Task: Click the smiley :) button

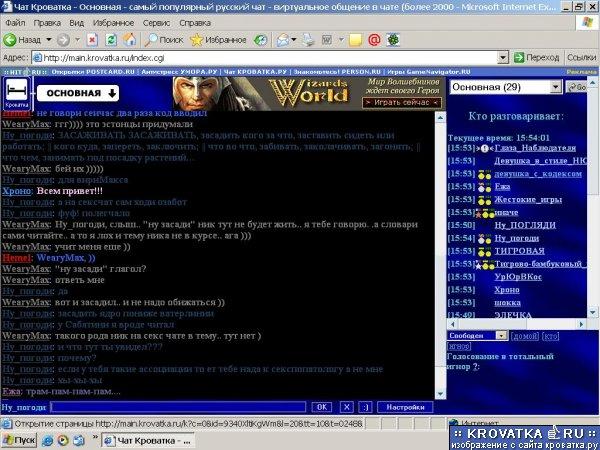Action: pos(365,407)
